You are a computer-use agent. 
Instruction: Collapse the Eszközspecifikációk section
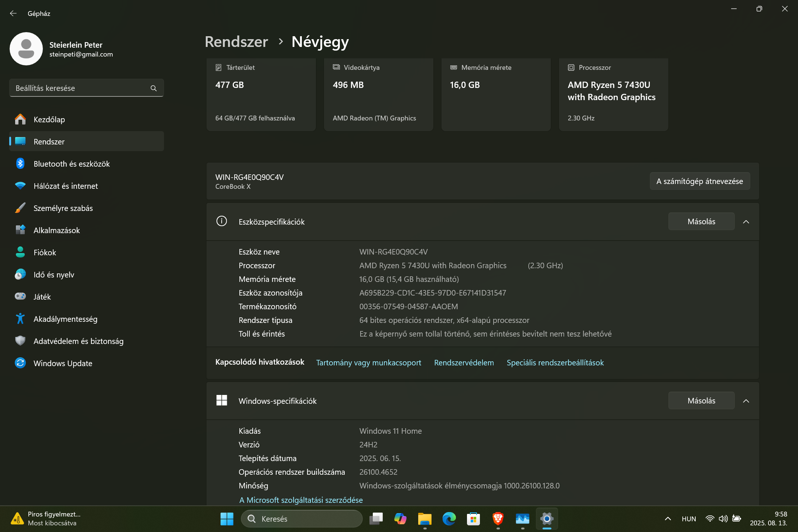(746, 222)
